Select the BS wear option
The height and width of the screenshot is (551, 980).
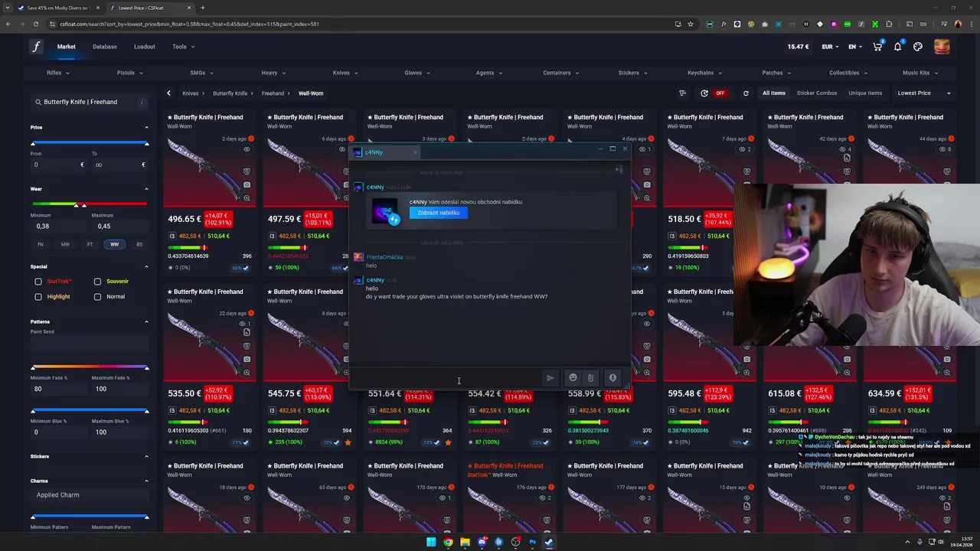[x=139, y=244]
